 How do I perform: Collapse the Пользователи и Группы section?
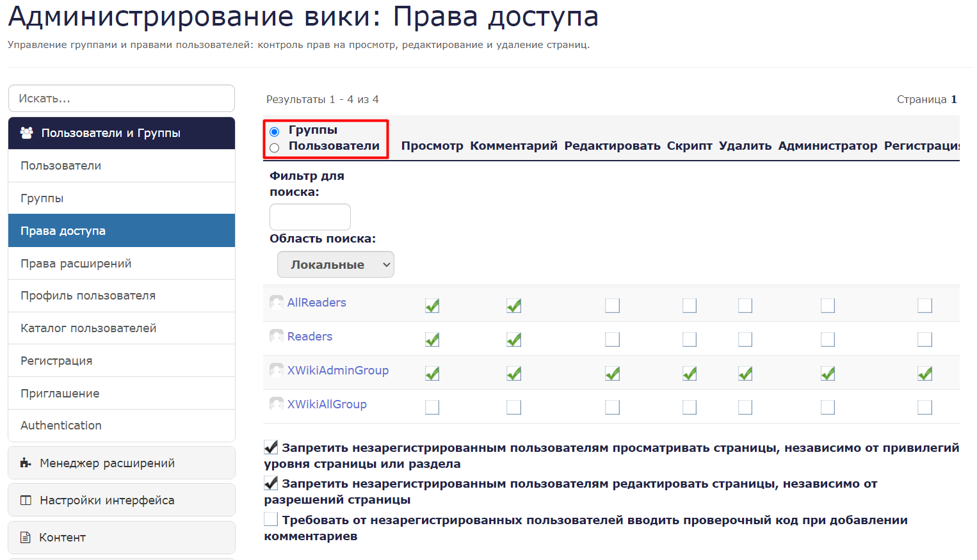122,133
